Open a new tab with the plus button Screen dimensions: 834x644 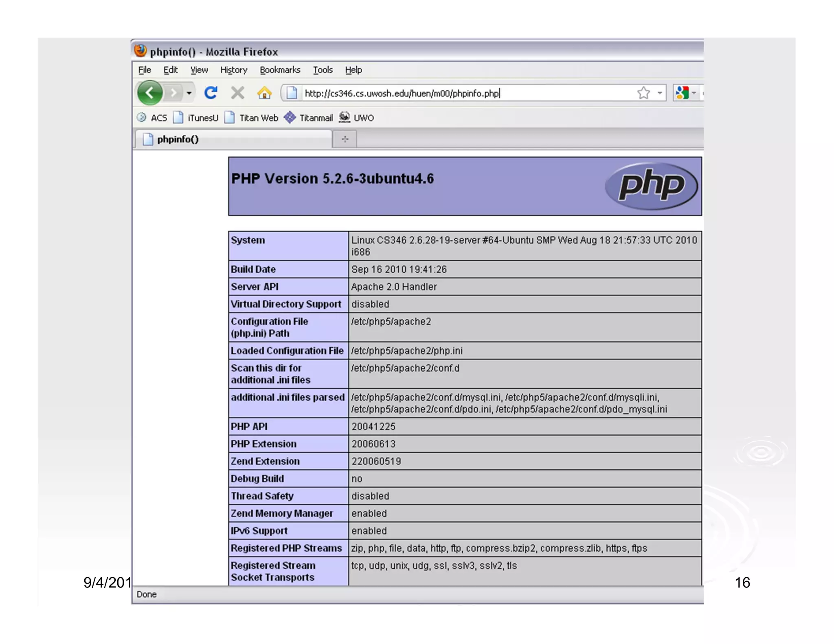345,139
